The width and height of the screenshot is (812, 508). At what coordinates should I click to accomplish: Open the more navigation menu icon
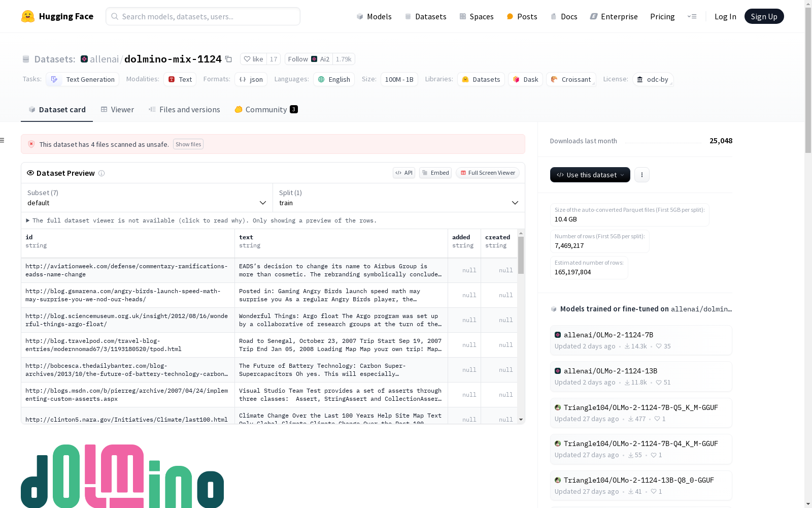pos(692,16)
